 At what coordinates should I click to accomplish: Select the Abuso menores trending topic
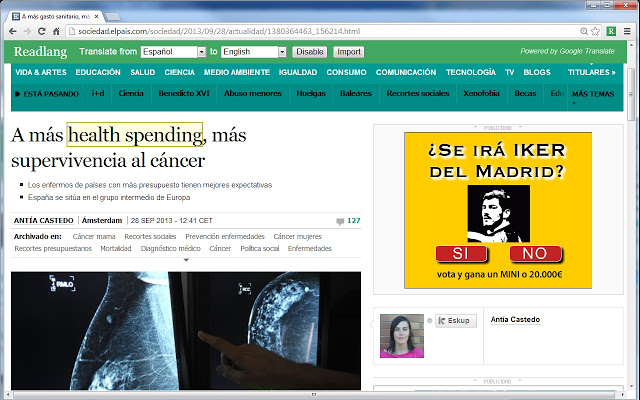pos(253,93)
